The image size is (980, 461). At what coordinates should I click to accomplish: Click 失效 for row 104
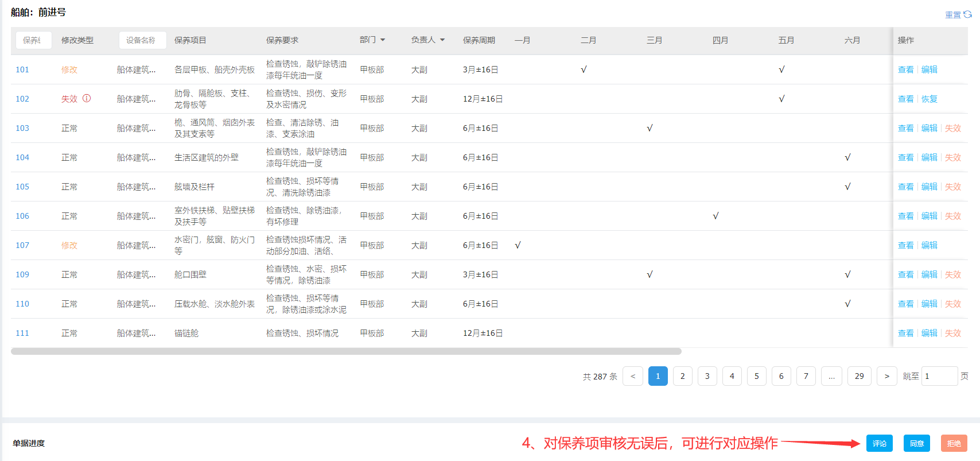tap(953, 157)
